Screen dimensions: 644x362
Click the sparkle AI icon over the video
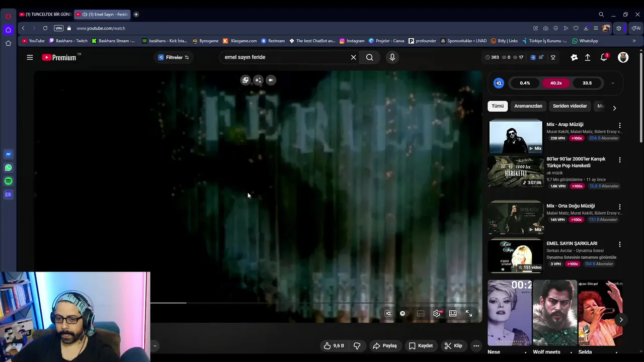(x=258, y=80)
